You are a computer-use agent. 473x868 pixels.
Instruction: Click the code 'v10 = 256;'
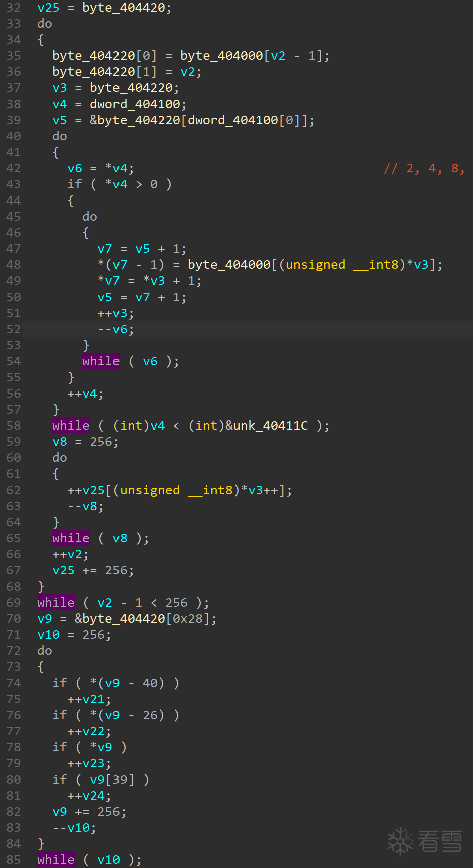(74, 635)
